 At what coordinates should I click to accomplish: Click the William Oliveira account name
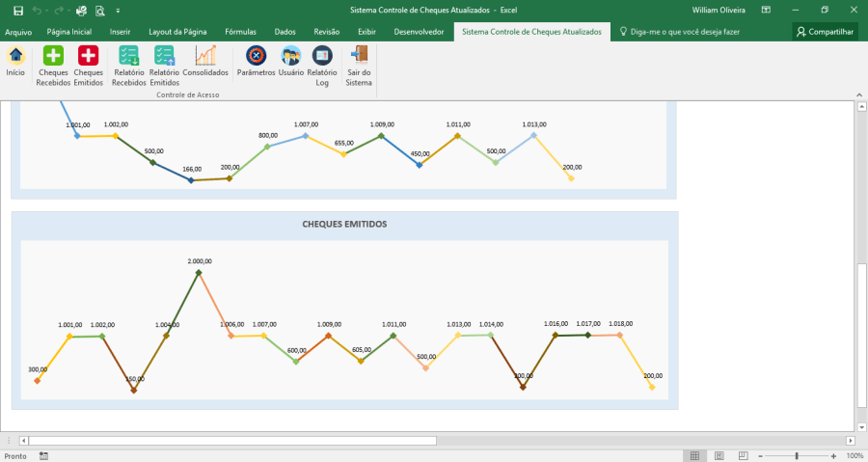click(719, 10)
